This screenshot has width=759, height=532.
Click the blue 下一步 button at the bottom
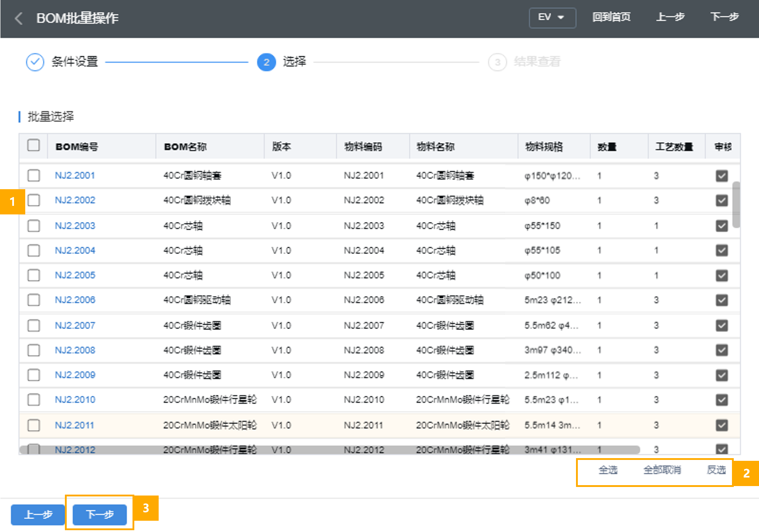(x=100, y=514)
